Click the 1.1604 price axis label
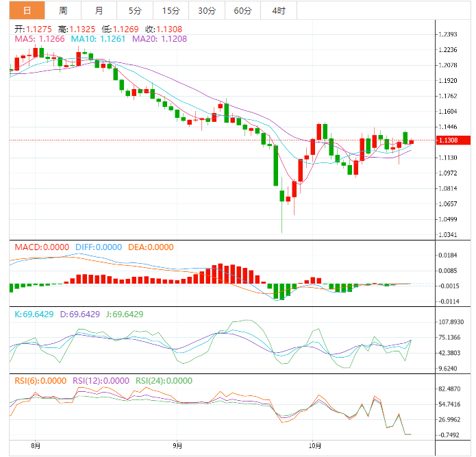This screenshot has width=476, height=457. (x=448, y=112)
